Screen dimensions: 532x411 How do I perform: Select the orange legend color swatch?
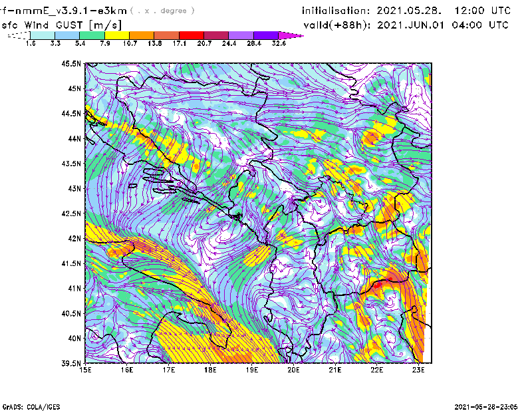click(x=142, y=35)
